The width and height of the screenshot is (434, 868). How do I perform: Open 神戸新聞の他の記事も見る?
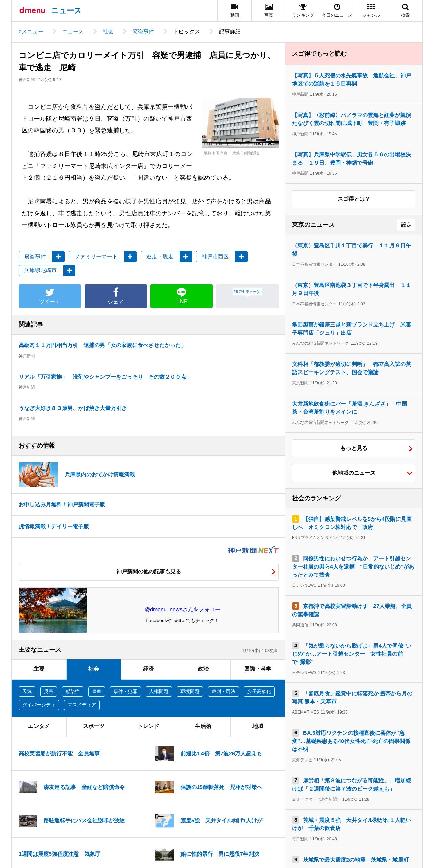148,572
